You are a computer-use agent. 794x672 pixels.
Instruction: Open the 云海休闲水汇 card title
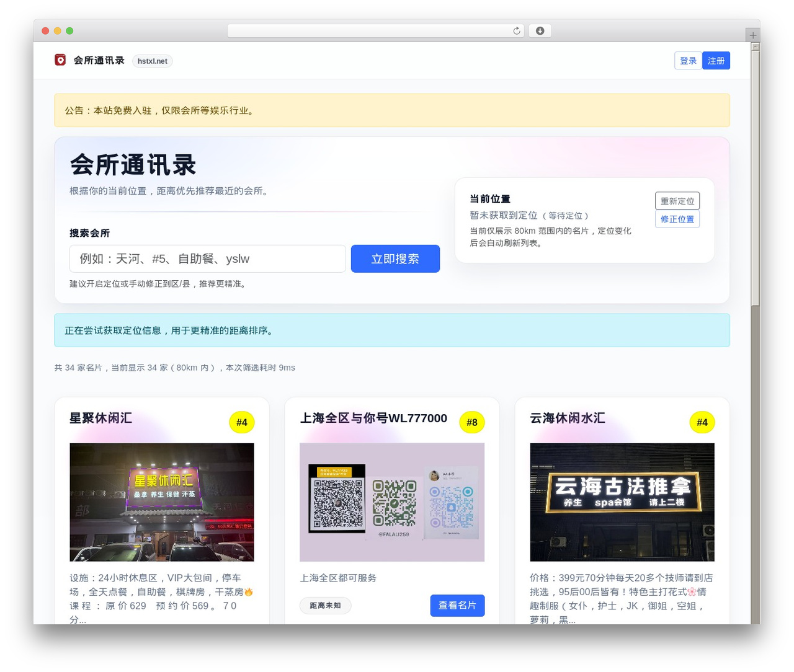pyautogui.click(x=568, y=418)
